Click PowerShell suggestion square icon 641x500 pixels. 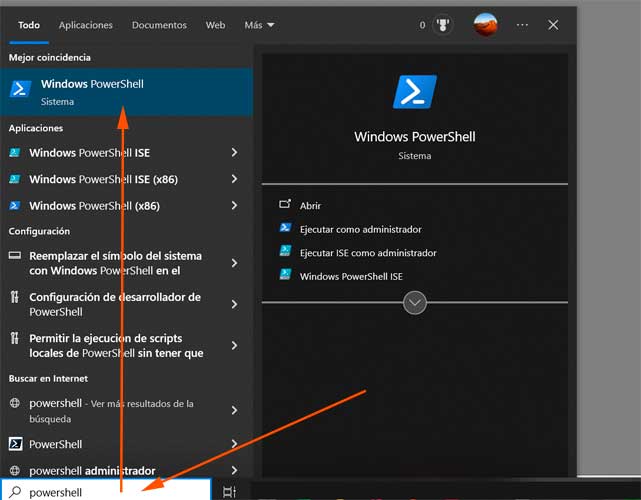coord(16,444)
